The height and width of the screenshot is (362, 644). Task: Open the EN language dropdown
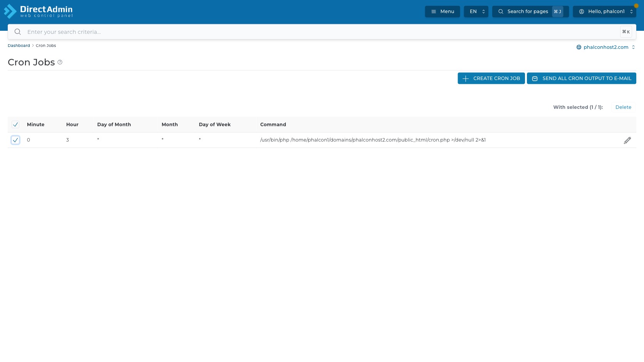tap(476, 12)
